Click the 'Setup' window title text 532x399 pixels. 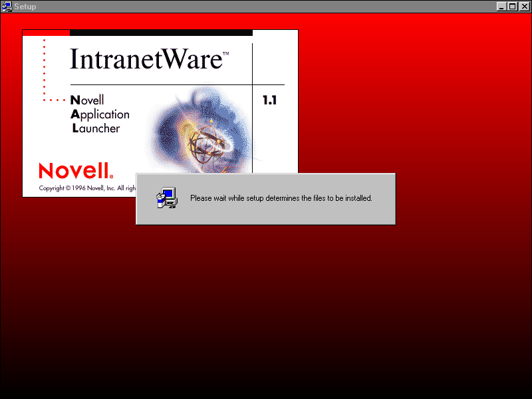[x=25, y=7]
